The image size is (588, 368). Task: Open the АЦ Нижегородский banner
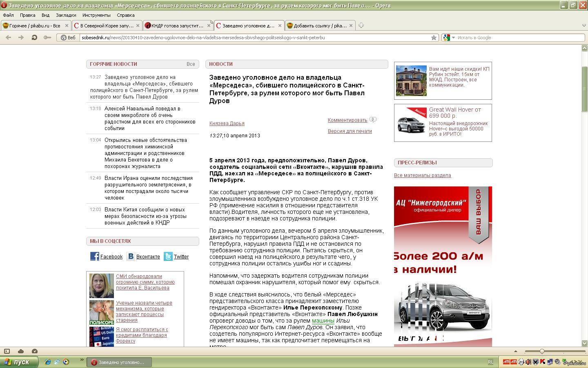[443, 267]
